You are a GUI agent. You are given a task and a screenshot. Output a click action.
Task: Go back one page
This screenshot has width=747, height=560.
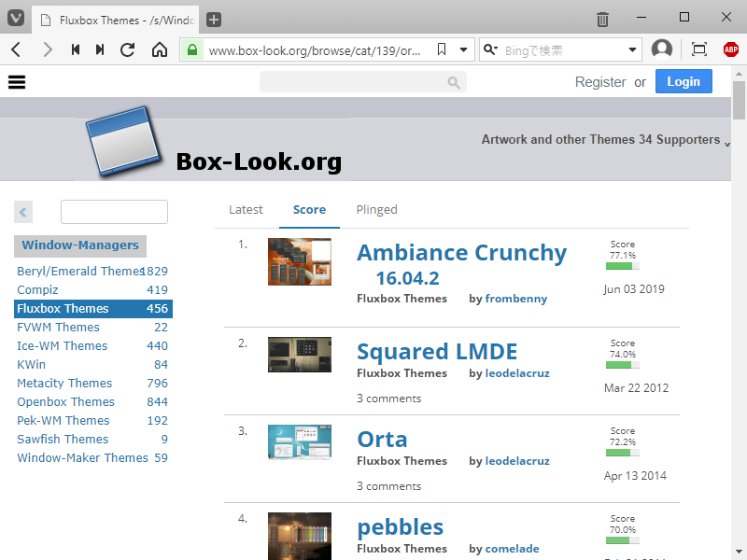tap(16, 49)
